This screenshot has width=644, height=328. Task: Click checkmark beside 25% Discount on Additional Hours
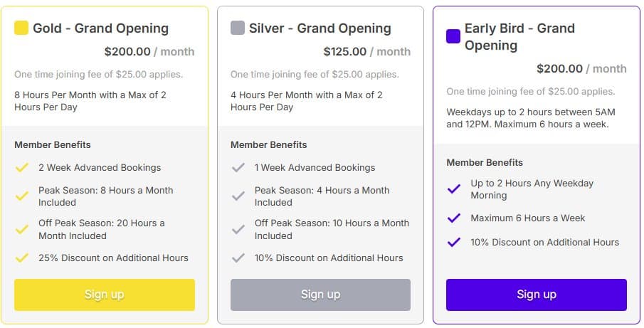21,258
